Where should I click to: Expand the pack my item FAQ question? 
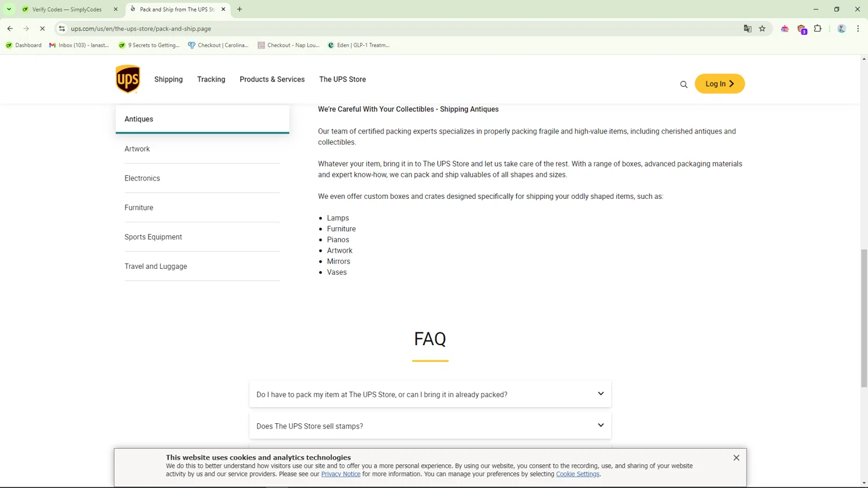[x=430, y=394]
